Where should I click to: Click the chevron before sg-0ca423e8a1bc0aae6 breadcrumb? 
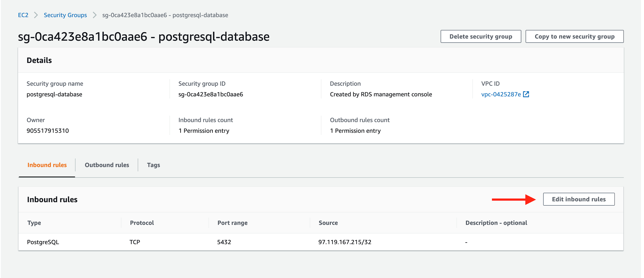(x=95, y=15)
